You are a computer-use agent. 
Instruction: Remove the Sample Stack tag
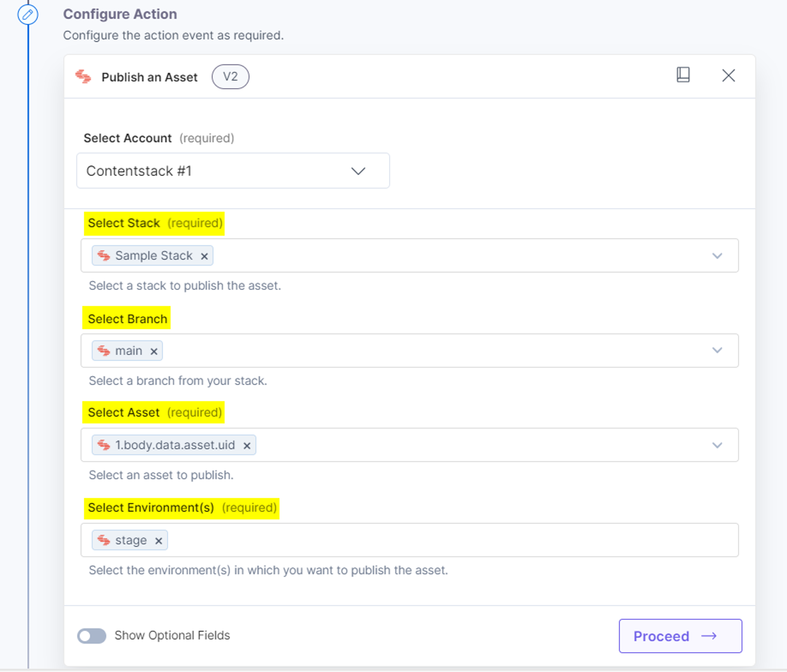[x=204, y=256]
